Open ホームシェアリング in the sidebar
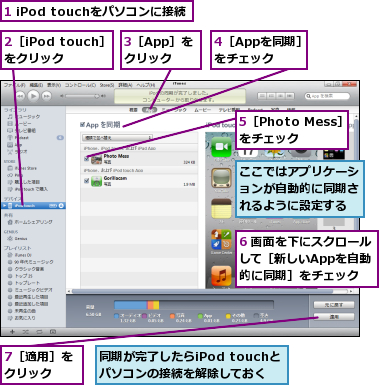 [x=30, y=222]
